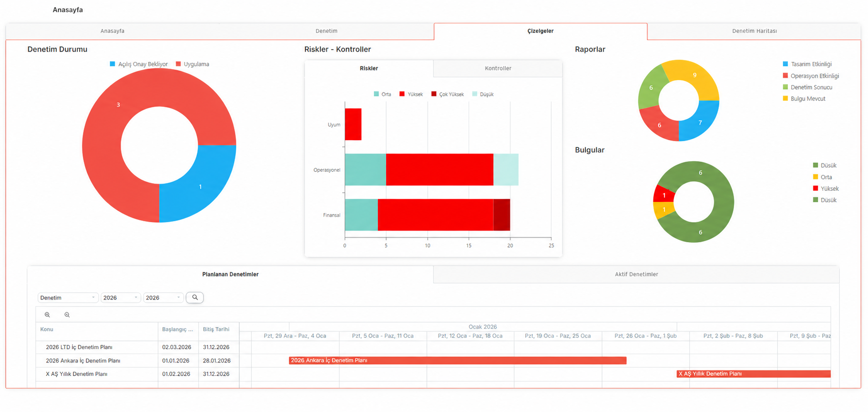The height and width of the screenshot is (412, 868).
Task: Click the X AŞ Yıllık Denetim Planı Gantt bar
Action: [x=754, y=374]
